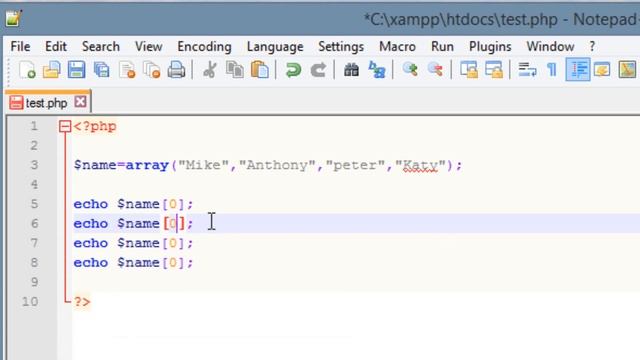Click the Paste clipboard icon
The height and width of the screenshot is (360, 640).
[260, 70]
